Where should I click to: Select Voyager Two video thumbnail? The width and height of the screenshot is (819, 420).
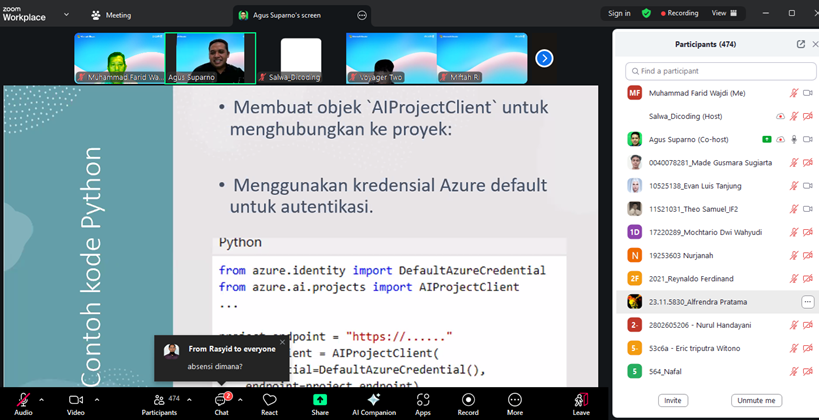[x=392, y=58]
